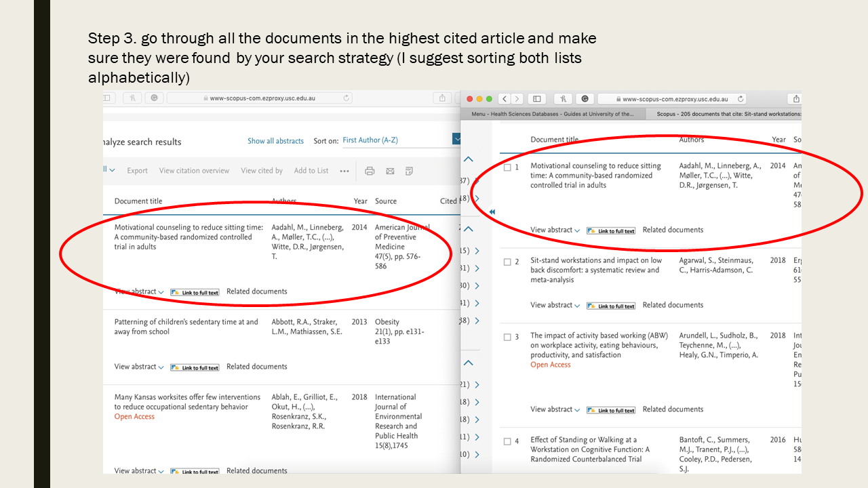The image size is (868, 488).
Task: Open Many Kansas worksites article title
Action: coord(187,402)
